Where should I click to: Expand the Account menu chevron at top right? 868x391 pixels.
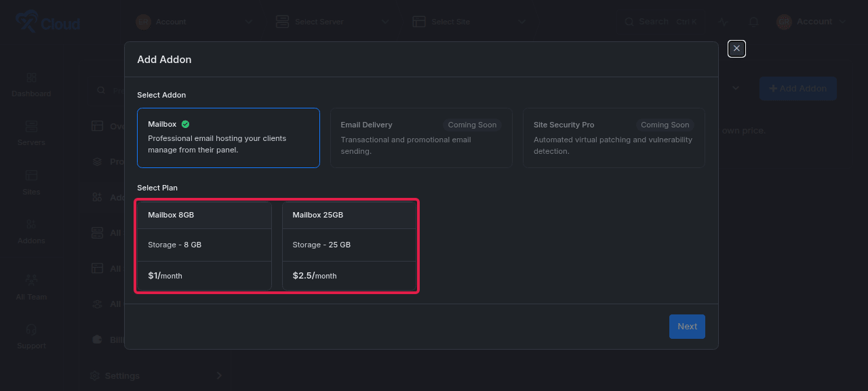point(843,22)
